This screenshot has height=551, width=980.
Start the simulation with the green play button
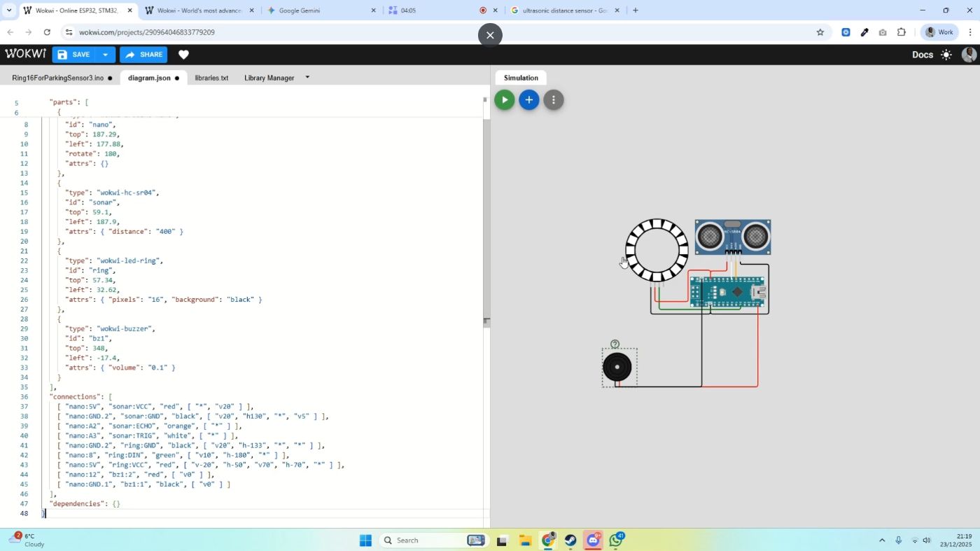[504, 100]
